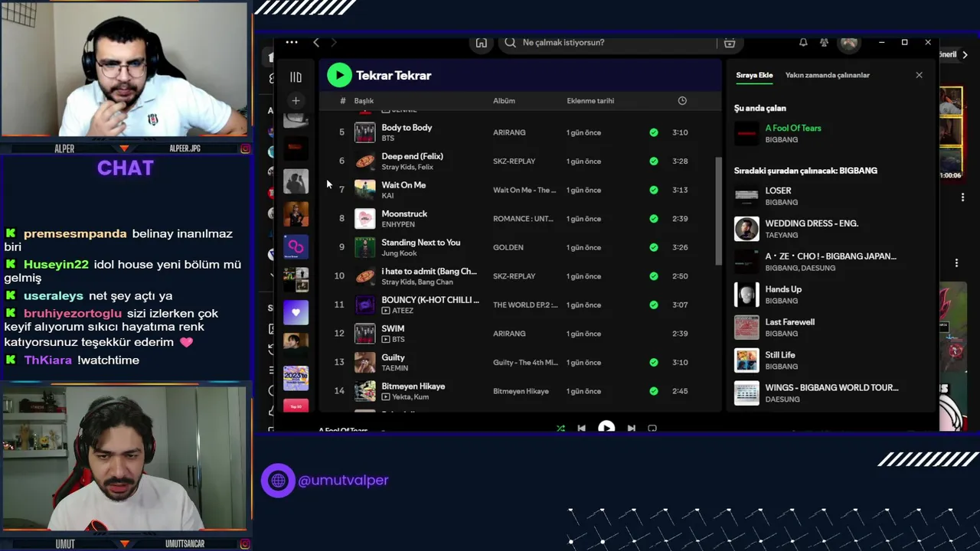Toggle saved checkmark for Standing Next to You
Viewport: 980px width, 551px height.
653,247
